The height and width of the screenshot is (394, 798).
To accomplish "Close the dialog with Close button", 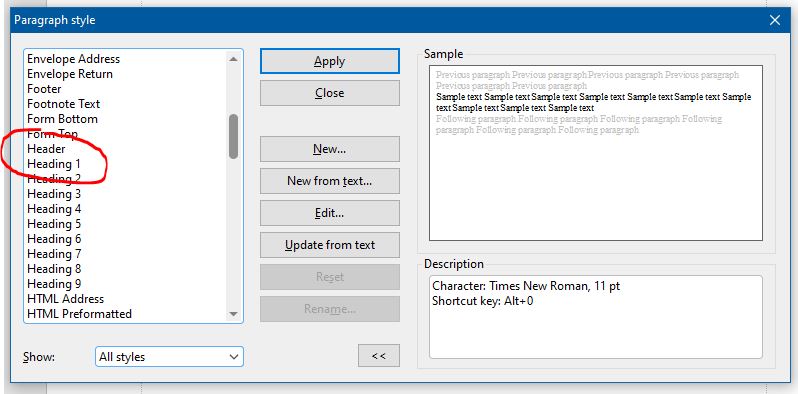I will pyautogui.click(x=330, y=93).
